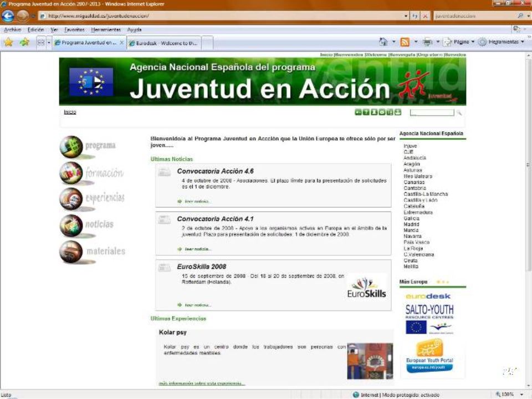Click inside the site search text field
The width and height of the screenshot is (532, 399).
(432, 112)
